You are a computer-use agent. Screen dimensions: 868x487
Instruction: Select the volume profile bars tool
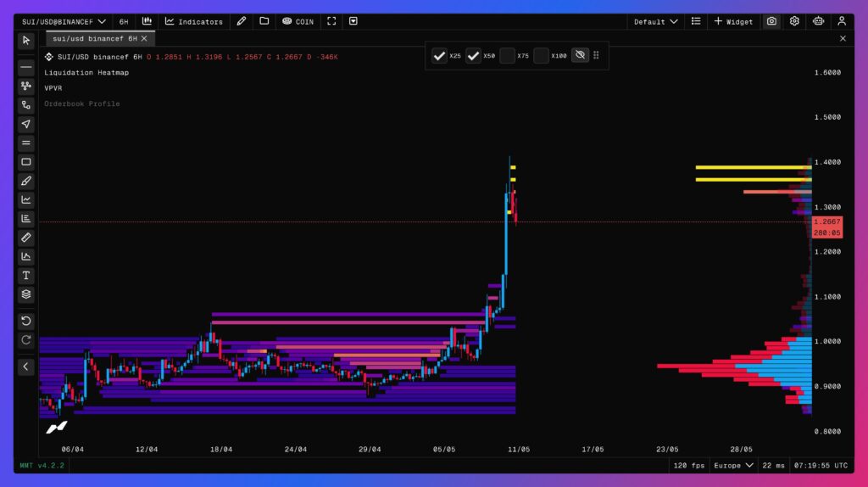[x=26, y=218]
